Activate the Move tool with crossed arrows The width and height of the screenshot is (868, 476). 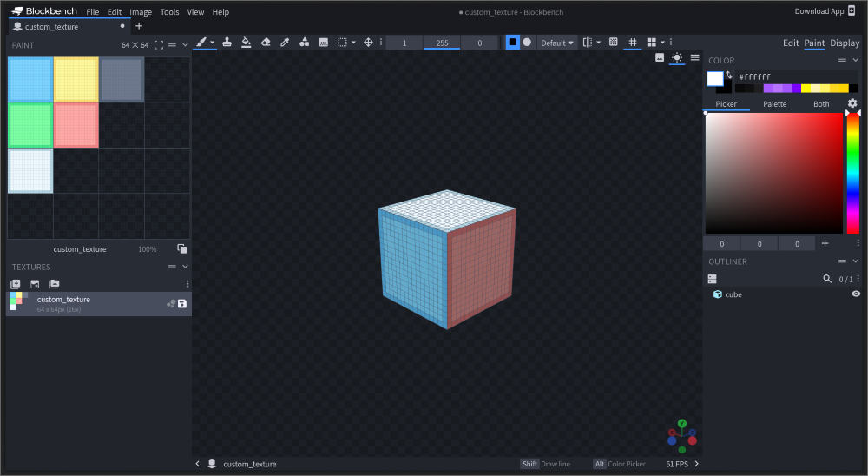coord(368,42)
